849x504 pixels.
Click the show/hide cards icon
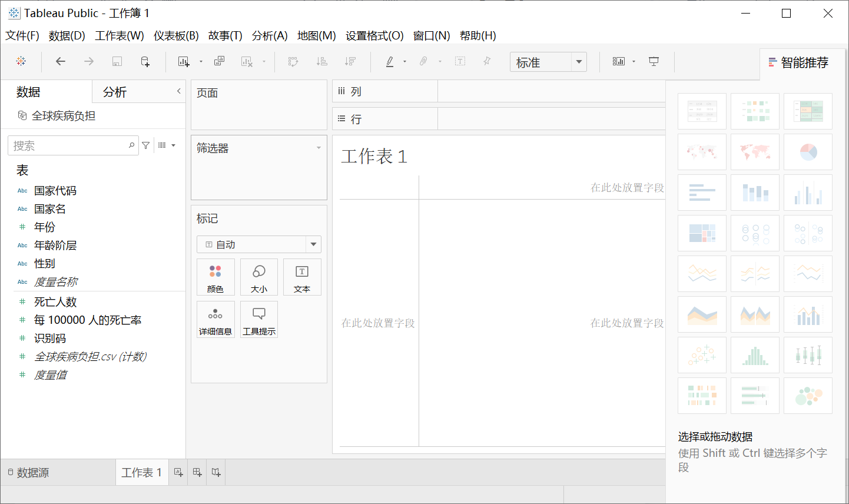[x=619, y=61]
